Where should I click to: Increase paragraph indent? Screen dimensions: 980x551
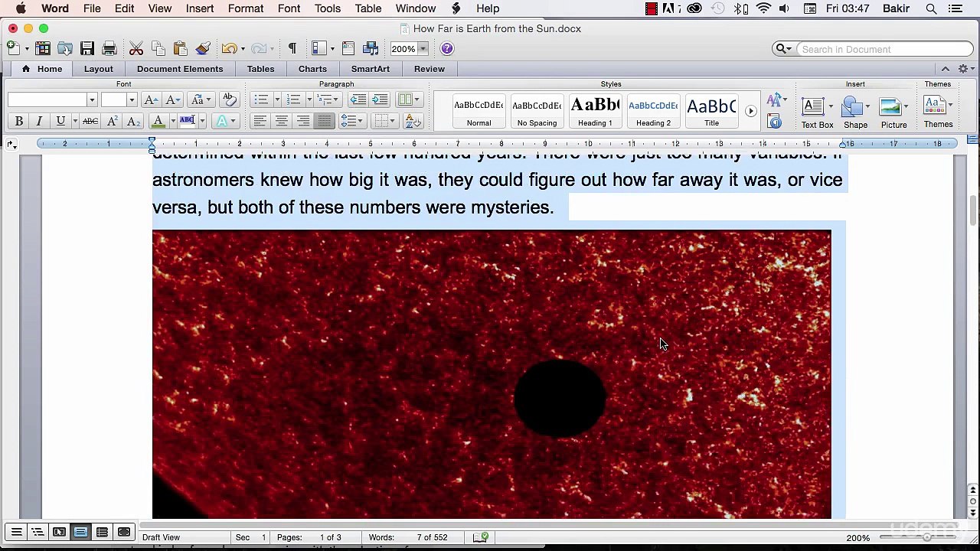point(381,100)
